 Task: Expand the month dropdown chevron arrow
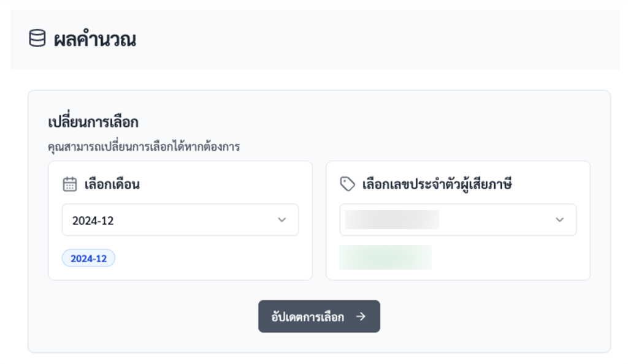point(282,220)
